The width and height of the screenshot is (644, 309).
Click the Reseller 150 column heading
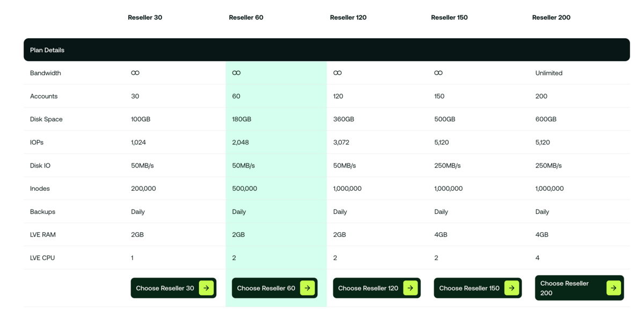click(x=449, y=17)
